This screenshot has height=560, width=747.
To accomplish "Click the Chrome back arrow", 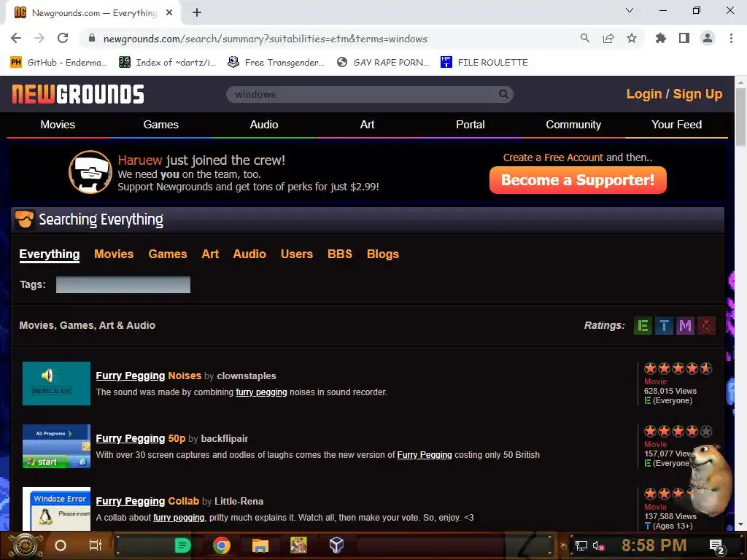I will (x=16, y=38).
